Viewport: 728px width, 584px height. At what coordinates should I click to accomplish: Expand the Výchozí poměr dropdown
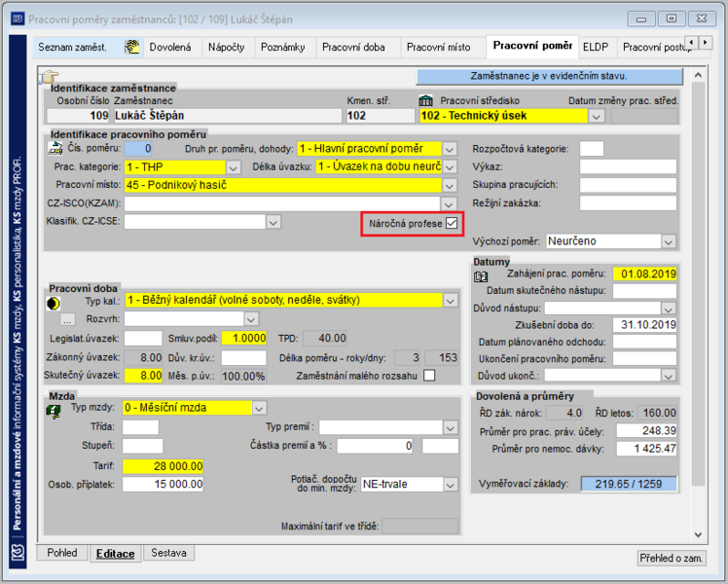pos(668,241)
